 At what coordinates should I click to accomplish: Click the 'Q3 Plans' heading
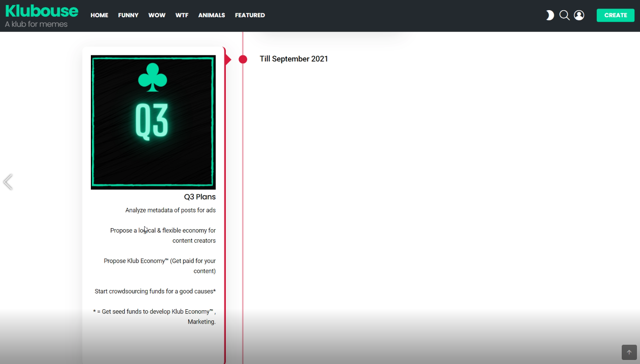click(200, 197)
